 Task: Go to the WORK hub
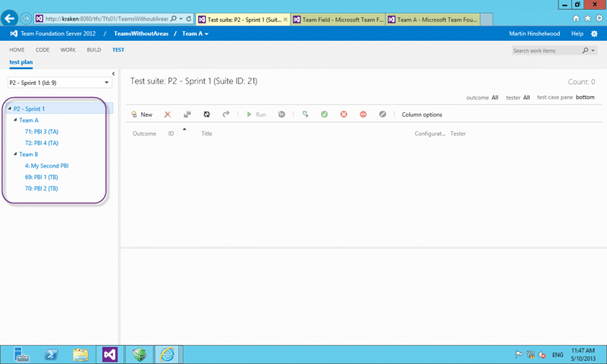pyautogui.click(x=68, y=50)
